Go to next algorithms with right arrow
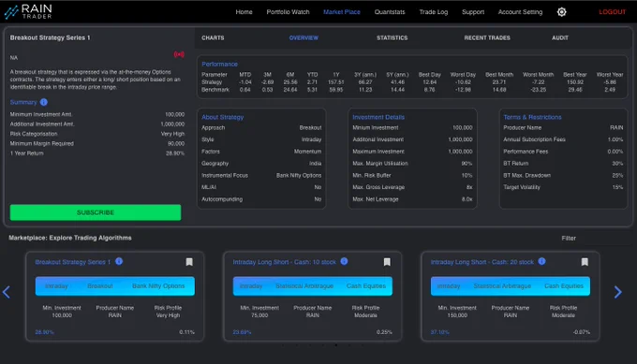This screenshot has height=364, width=637. 618,292
